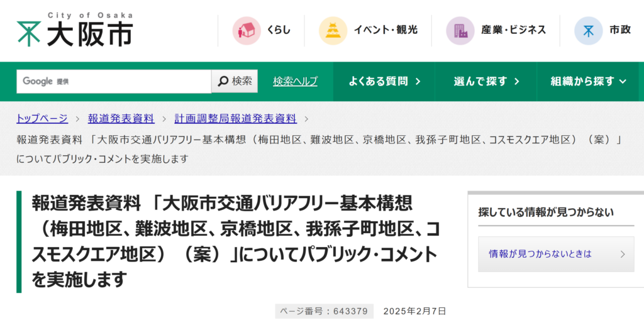Image resolution: width=644 pixels, height=330 pixels.
Task: Go to トップページ breadcrumb link
Action: (x=42, y=118)
